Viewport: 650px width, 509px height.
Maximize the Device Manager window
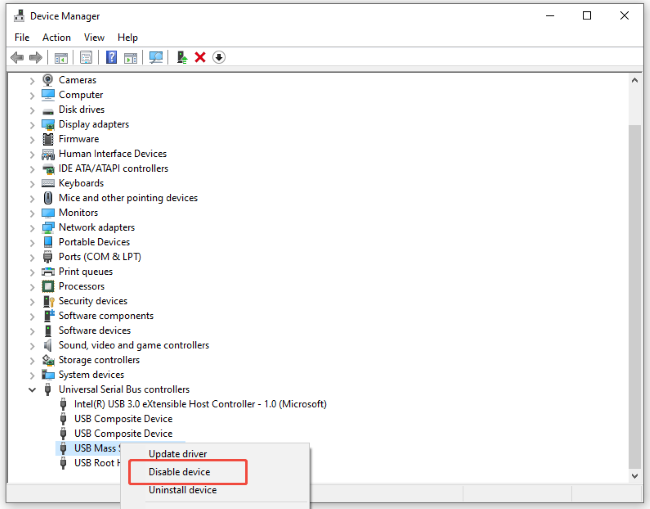[587, 16]
